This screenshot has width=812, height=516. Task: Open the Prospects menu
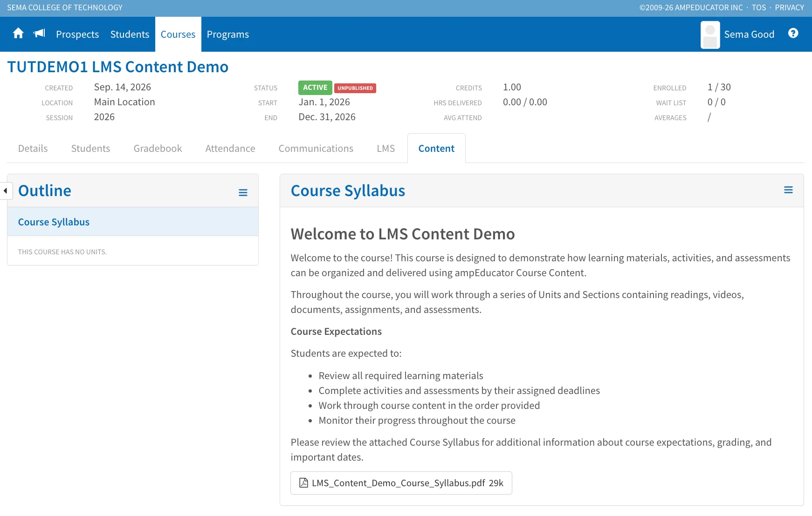pyautogui.click(x=77, y=34)
